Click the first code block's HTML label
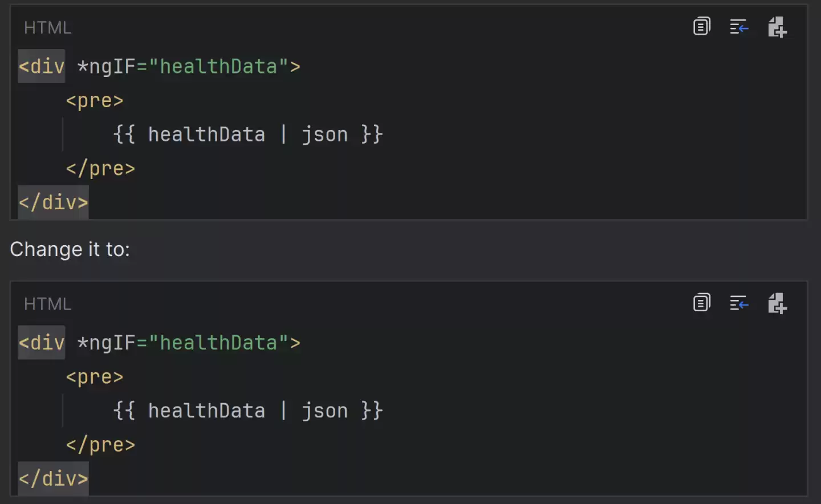 [x=47, y=27]
